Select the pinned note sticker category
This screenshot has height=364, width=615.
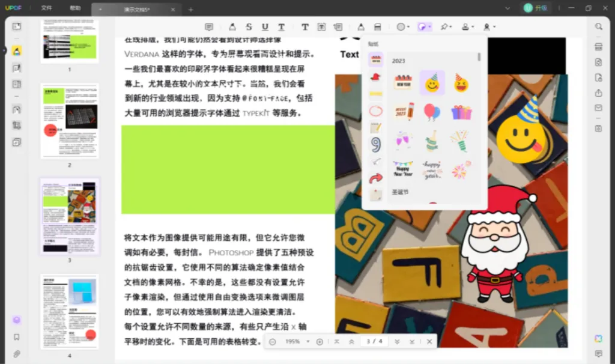(x=376, y=195)
